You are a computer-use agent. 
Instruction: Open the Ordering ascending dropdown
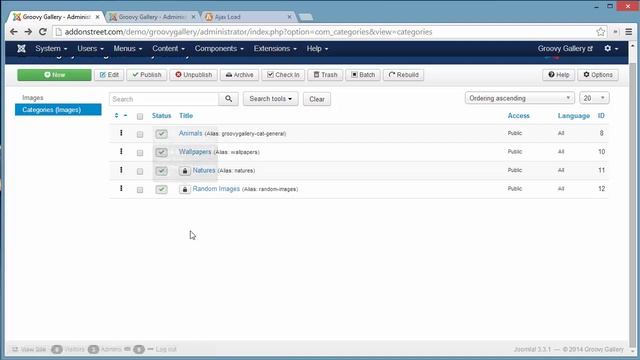[519, 98]
